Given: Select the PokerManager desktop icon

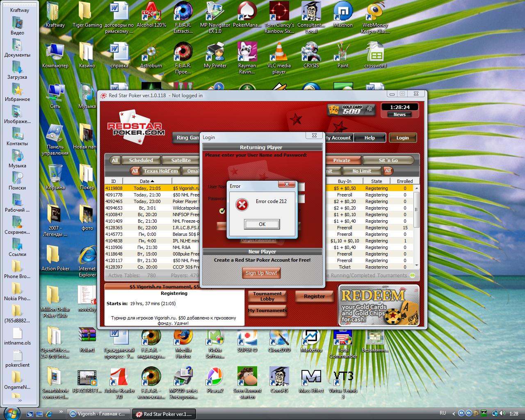Looking at the screenshot, I should (247, 15).
